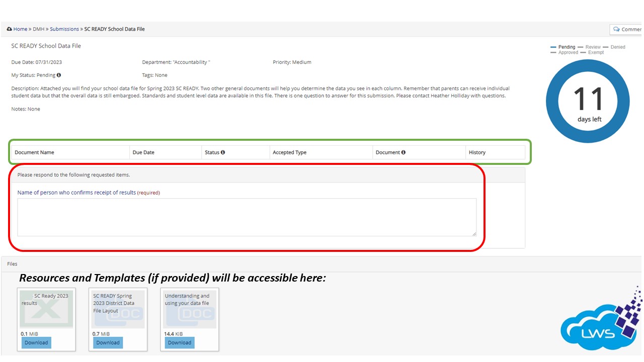Click the info icon next to Status column
This screenshot has height=362, width=644.
click(223, 152)
